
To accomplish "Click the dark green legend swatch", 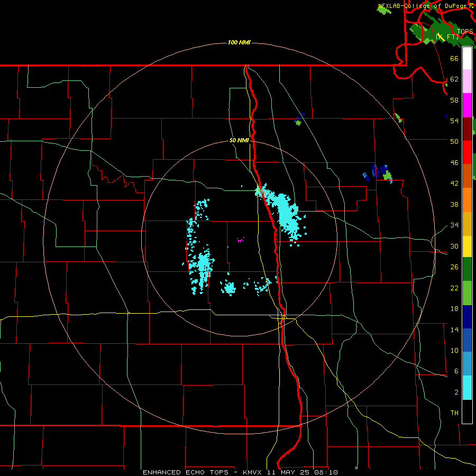I will (467, 269).
